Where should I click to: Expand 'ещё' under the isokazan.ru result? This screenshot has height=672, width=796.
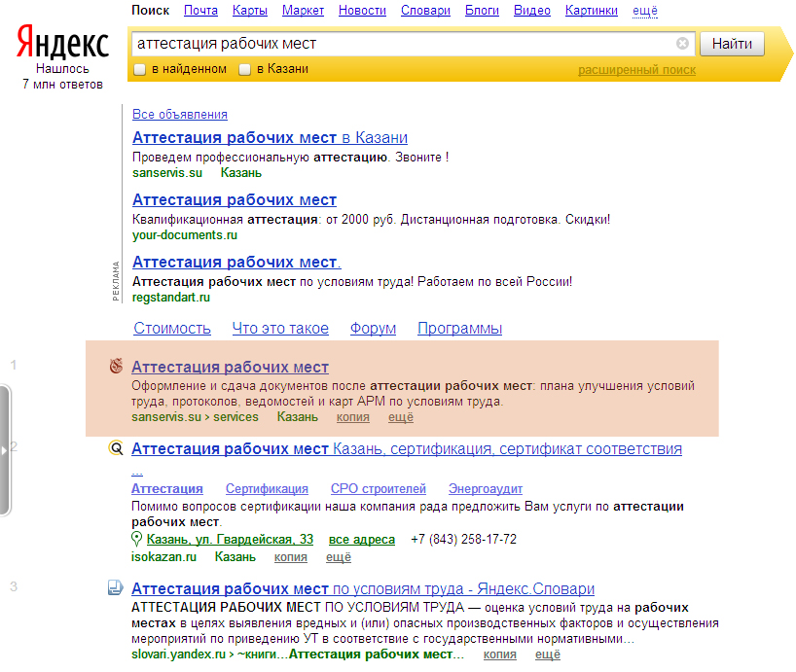[x=338, y=557]
